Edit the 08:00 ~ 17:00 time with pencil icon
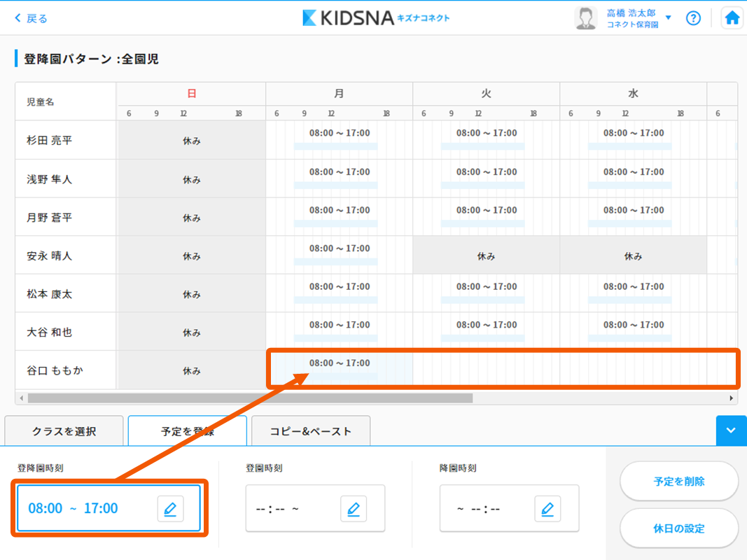 tap(170, 509)
